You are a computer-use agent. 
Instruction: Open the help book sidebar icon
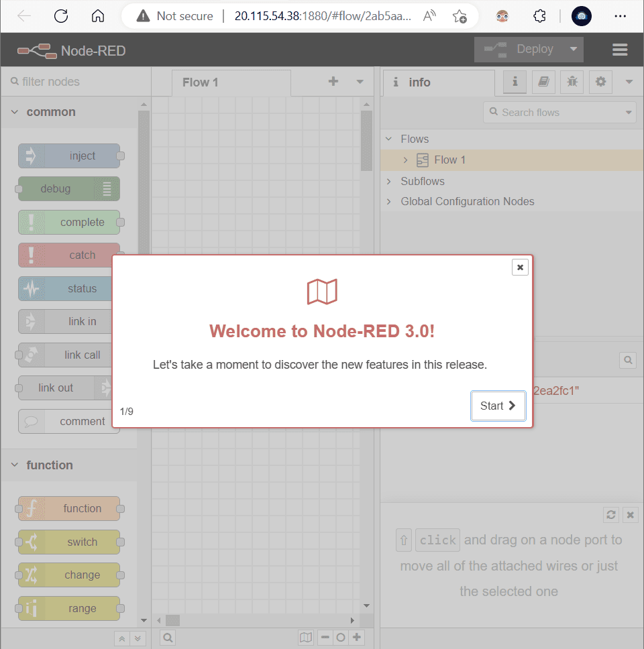pos(543,82)
